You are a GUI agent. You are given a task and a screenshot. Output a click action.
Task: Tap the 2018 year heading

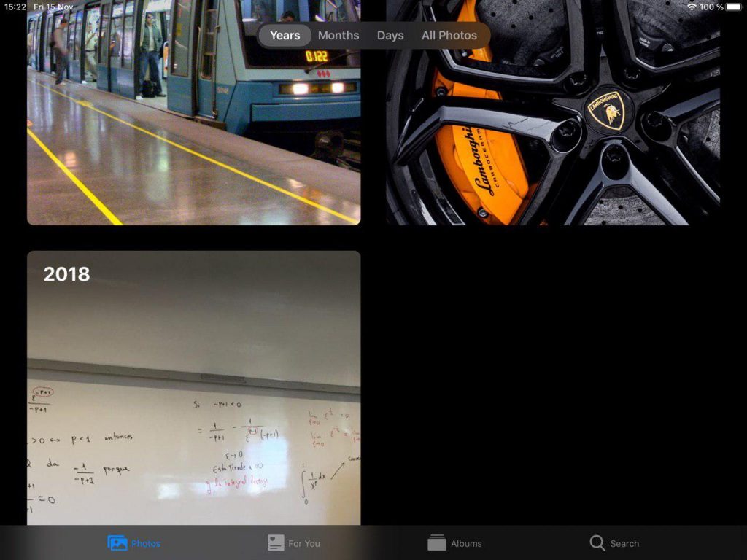(66, 274)
